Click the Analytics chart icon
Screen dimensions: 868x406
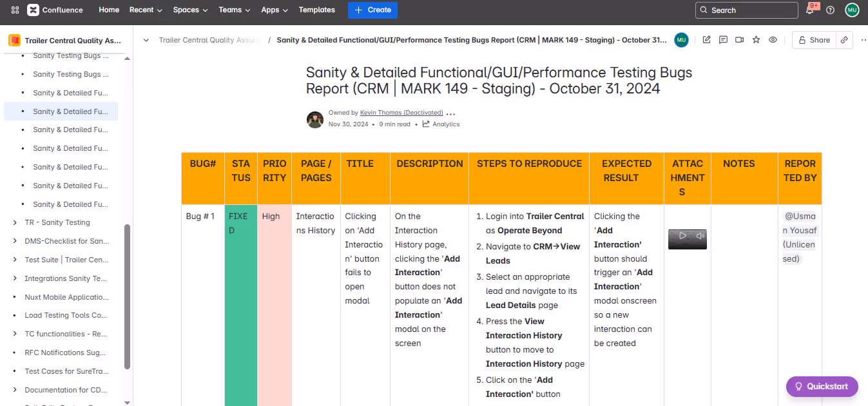(426, 124)
